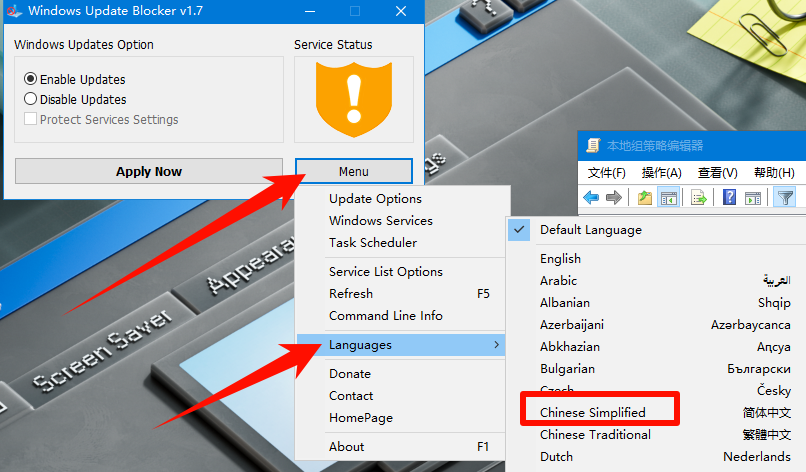Select English in the language list
806x472 pixels.
657,259
